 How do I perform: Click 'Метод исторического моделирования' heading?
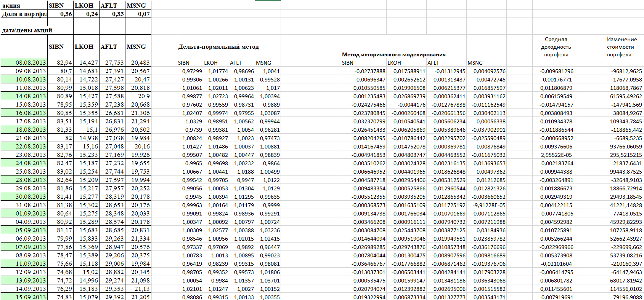coord(394,54)
